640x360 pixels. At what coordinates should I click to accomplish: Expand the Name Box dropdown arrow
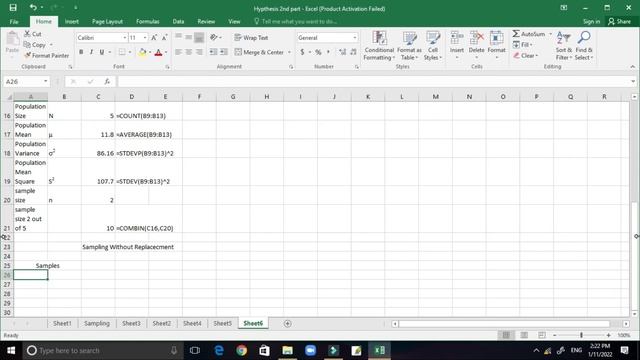point(45,82)
